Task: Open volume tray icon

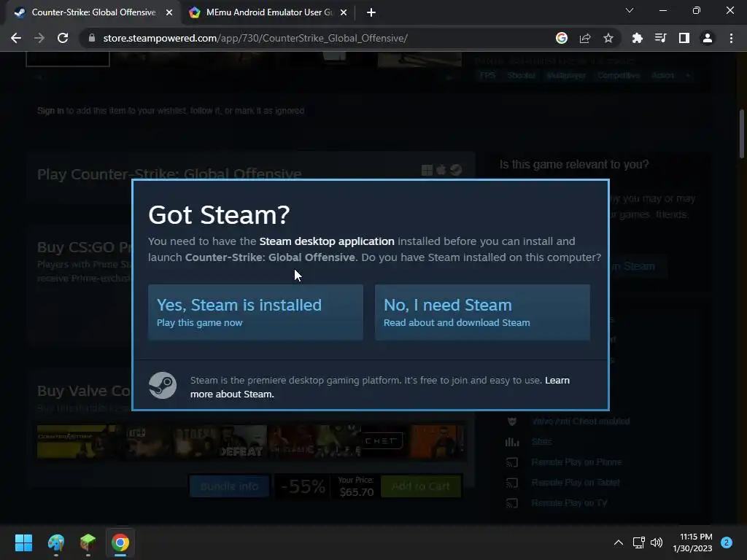Action: [657, 542]
